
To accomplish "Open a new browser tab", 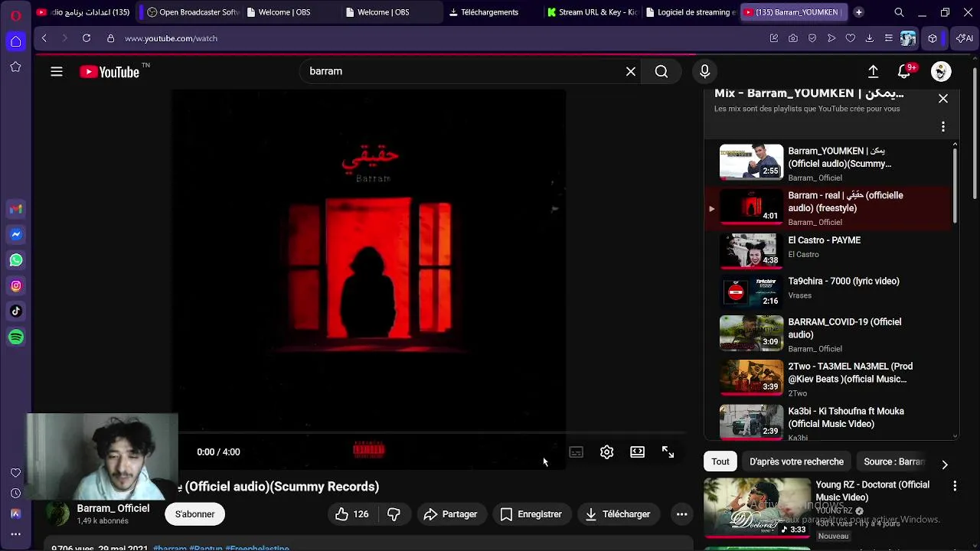I will (x=859, y=12).
